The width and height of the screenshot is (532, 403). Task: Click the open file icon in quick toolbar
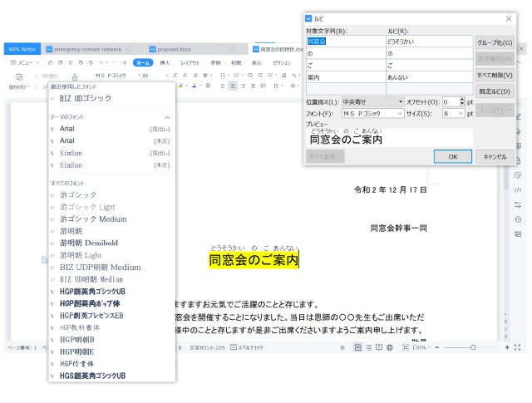pyautogui.click(x=50, y=63)
